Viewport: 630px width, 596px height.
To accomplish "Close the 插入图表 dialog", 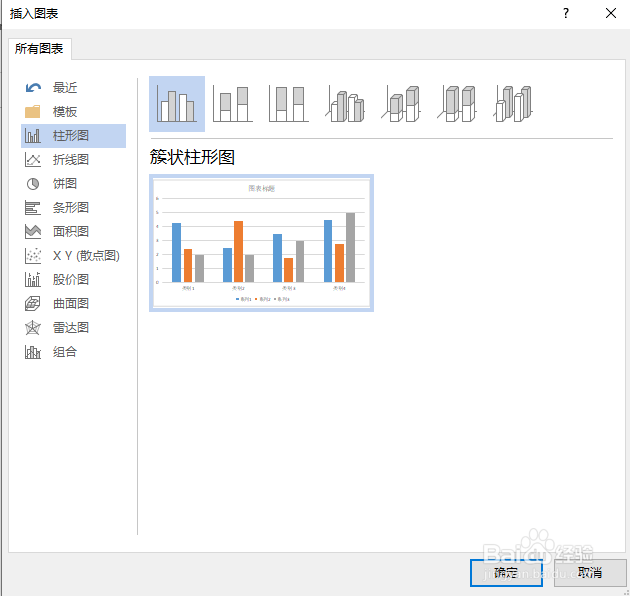I will pyautogui.click(x=611, y=13).
